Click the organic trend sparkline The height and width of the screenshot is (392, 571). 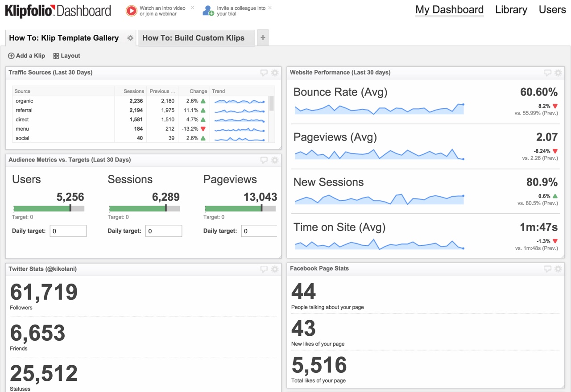coord(240,101)
